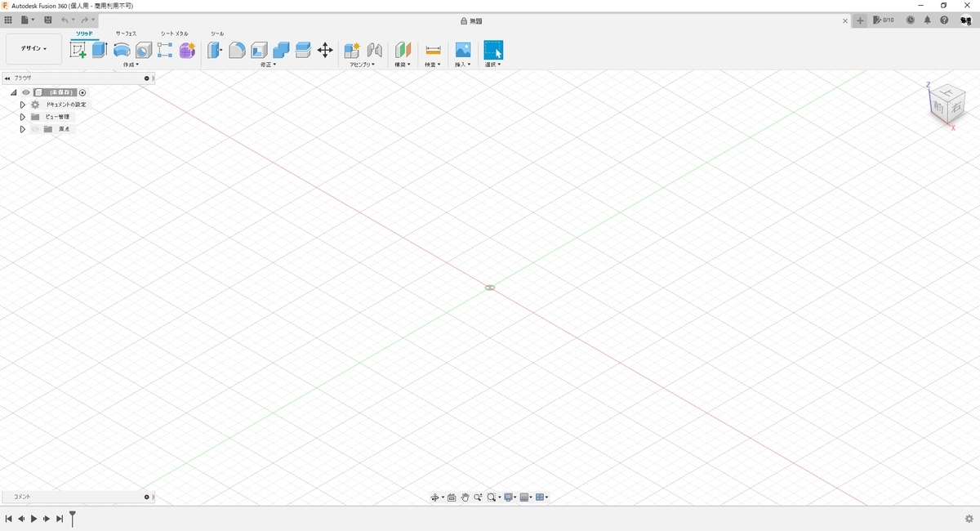The height and width of the screenshot is (531, 980).
Task: Toggle visibility of (未保存) component
Action: pos(26,92)
